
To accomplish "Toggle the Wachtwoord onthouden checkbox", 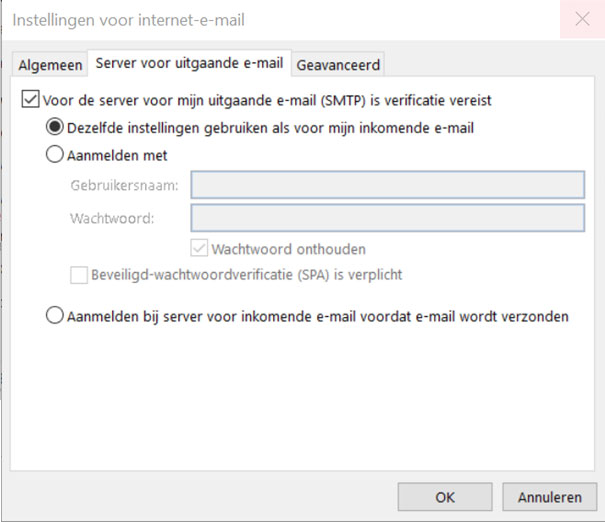I will [x=199, y=248].
